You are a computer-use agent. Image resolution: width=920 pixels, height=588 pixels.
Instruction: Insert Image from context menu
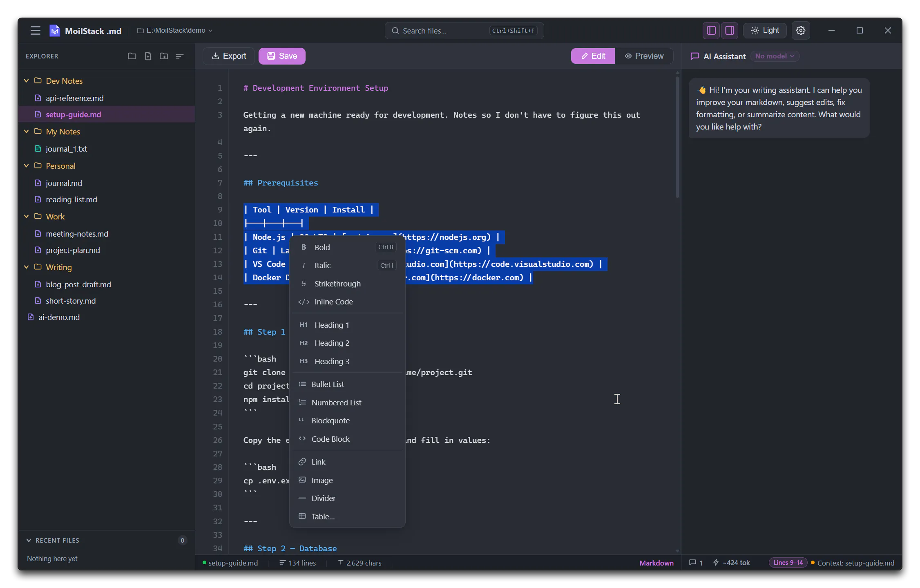(x=347, y=480)
